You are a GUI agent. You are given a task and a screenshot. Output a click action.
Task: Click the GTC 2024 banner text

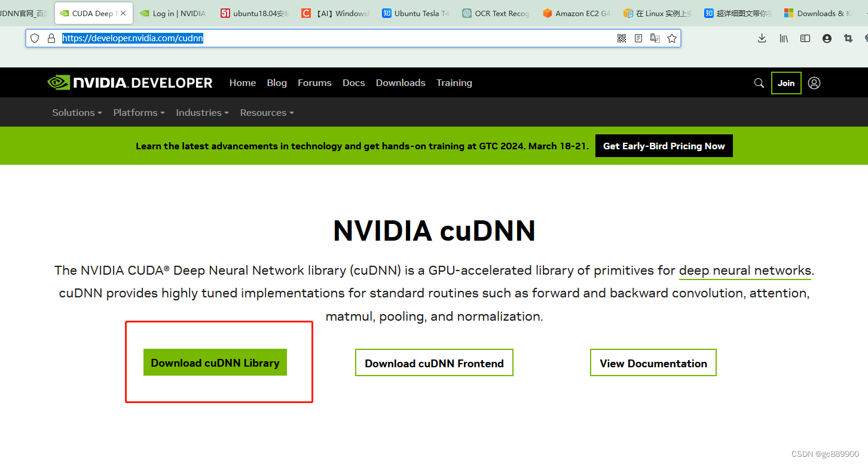tap(362, 146)
